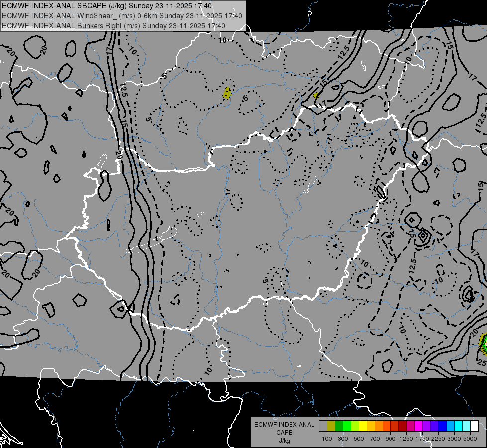Click the orange-red swatch left of the 900 tick
Image resolution: width=487 pixels, height=448 pixels.
pyautogui.click(x=387, y=426)
